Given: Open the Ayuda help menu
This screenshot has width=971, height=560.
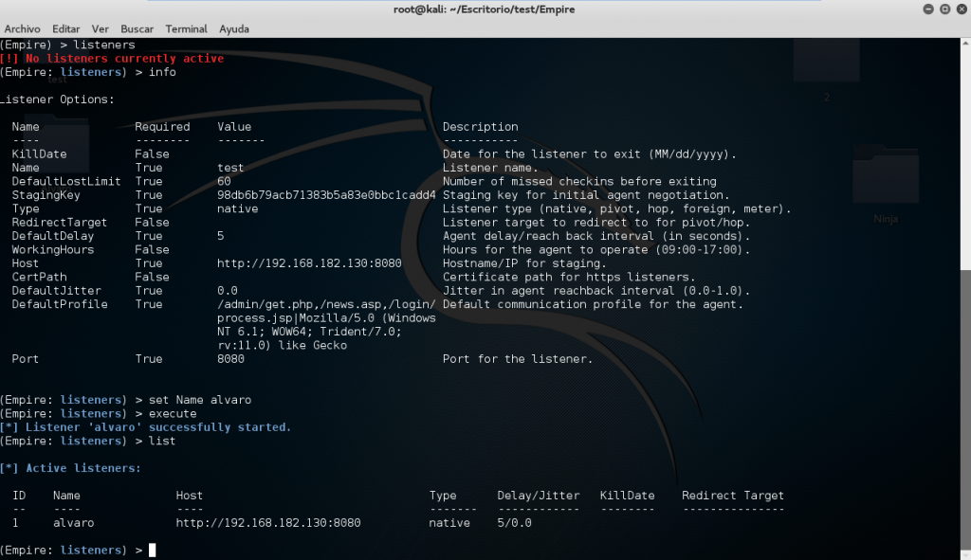Looking at the screenshot, I should click(234, 29).
